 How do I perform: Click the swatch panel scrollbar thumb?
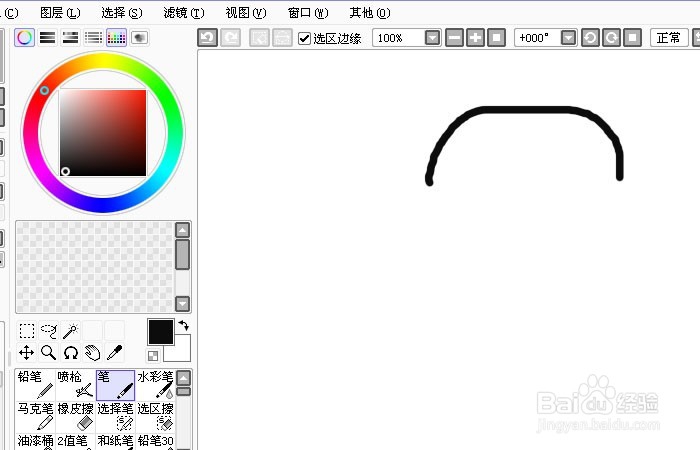(182, 254)
